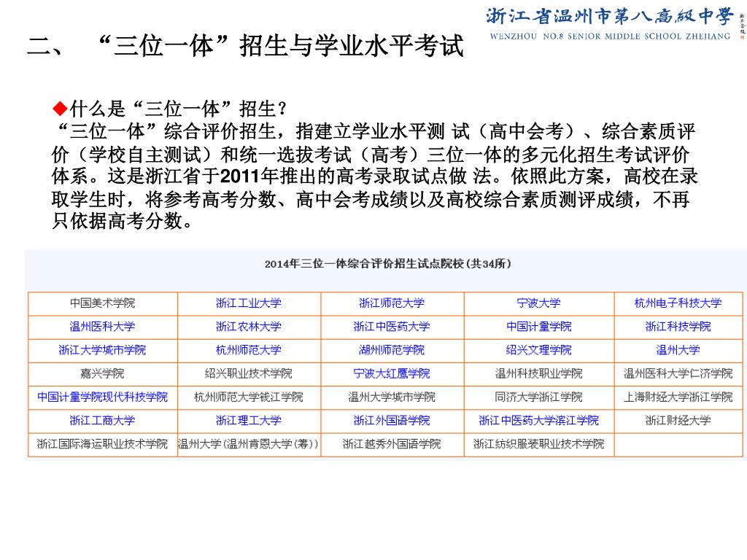The height and width of the screenshot is (560, 747).
Task: Open the 浙江师范大学 link
Action: tap(392, 303)
